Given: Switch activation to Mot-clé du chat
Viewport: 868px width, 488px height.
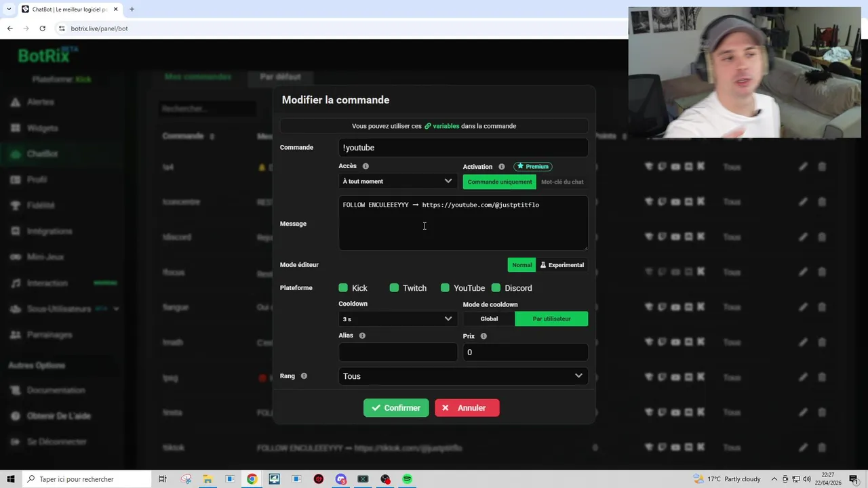Looking at the screenshot, I should [562, 182].
